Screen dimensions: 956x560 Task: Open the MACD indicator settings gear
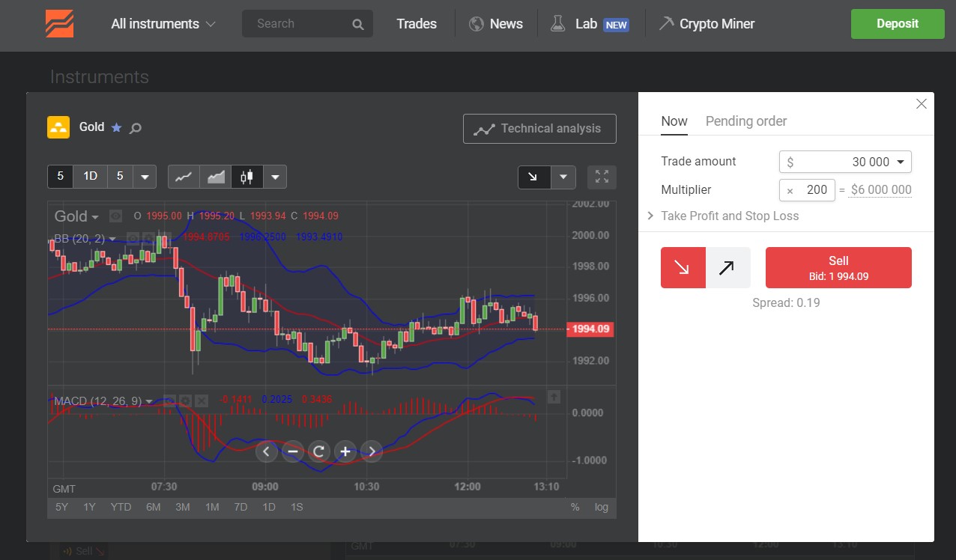[x=185, y=401]
